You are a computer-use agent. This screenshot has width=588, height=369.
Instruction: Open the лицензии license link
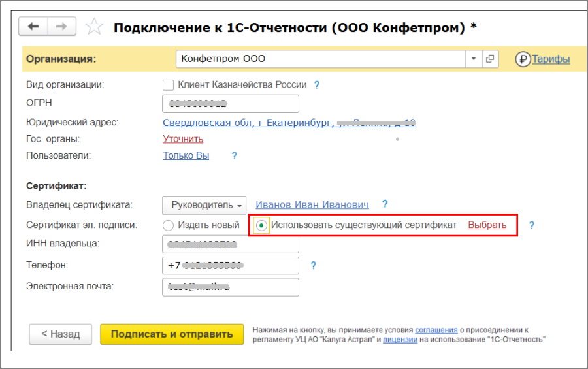pyautogui.click(x=400, y=340)
